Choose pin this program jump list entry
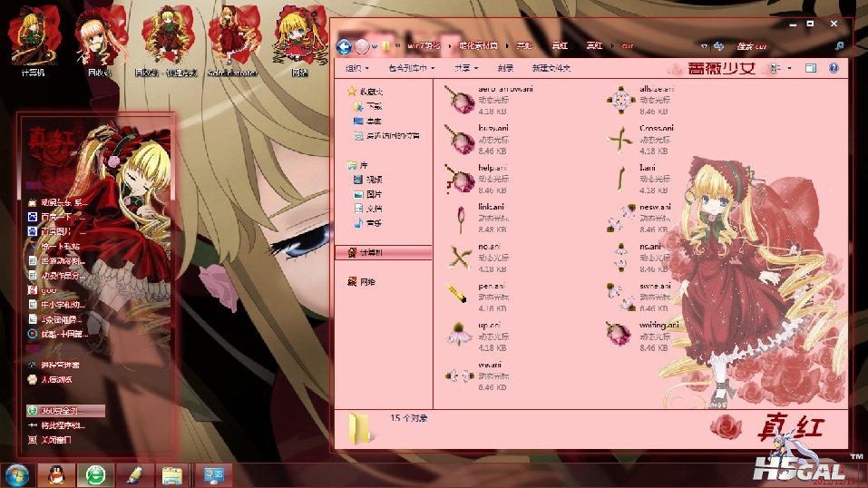Viewport: 868px width, 488px height. point(57,425)
